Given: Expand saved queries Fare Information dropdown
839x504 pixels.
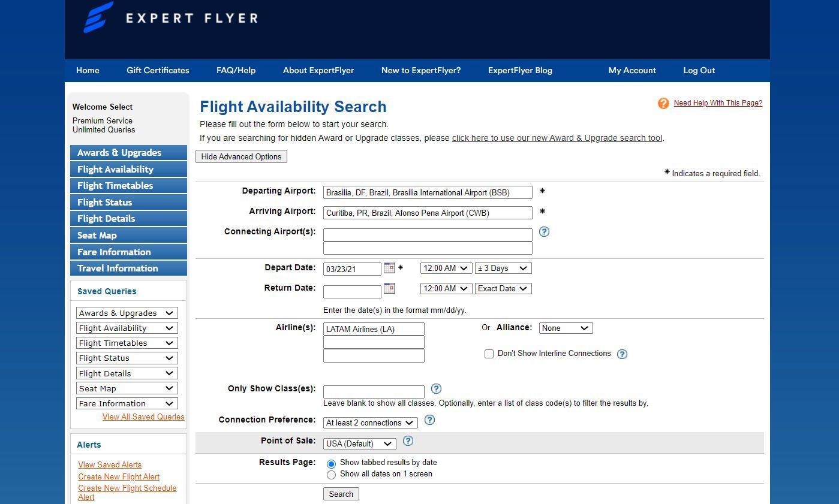Looking at the screenshot, I should (127, 403).
